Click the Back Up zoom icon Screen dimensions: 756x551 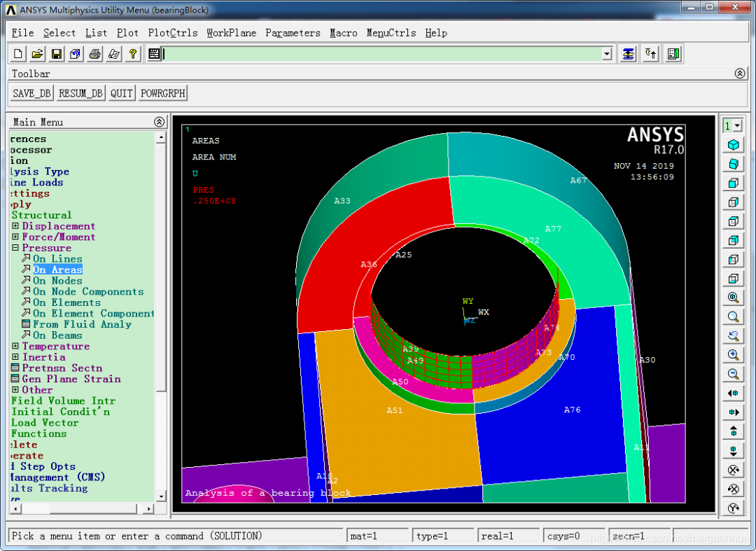coord(734,336)
